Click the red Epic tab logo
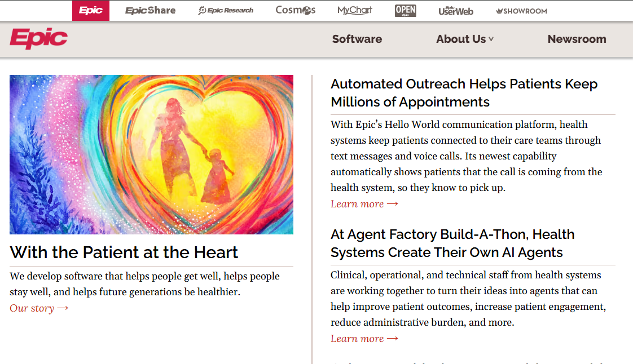 [91, 11]
